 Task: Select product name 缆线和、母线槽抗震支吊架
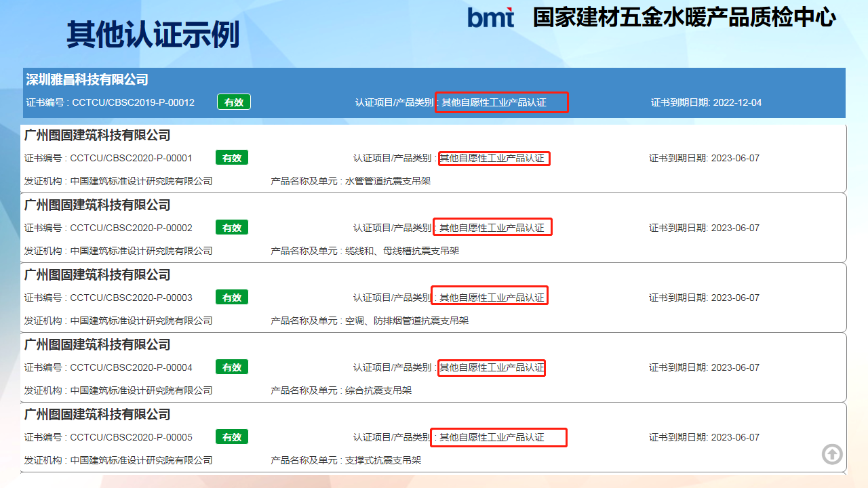click(x=402, y=251)
